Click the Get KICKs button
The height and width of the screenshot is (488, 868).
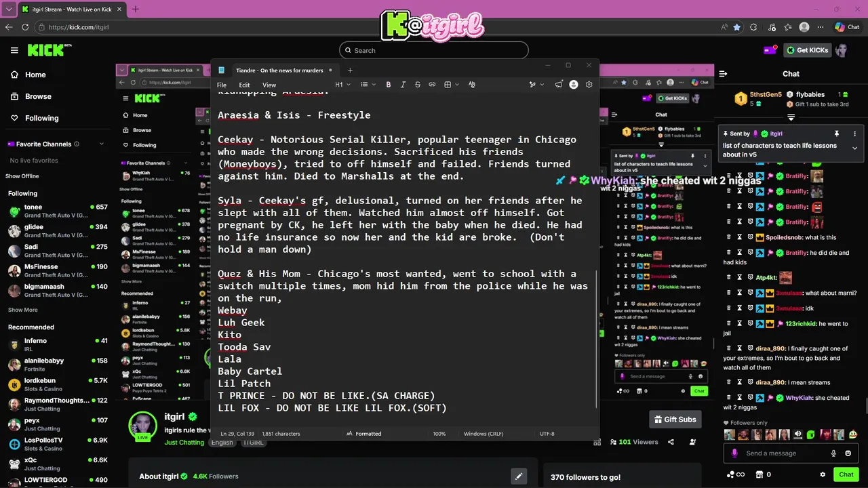(x=807, y=50)
